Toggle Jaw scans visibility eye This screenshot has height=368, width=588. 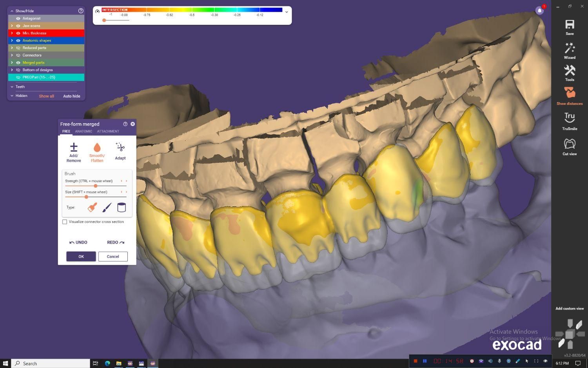coord(18,26)
